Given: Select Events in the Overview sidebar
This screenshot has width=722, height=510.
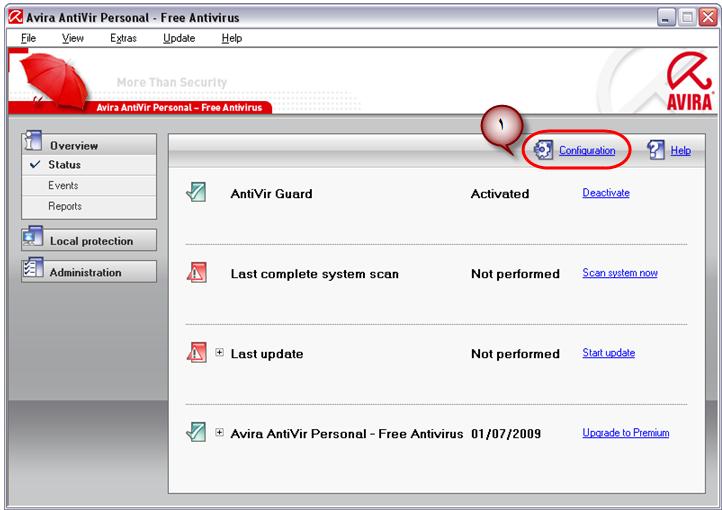Looking at the screenshot, I should click(63, 186).
